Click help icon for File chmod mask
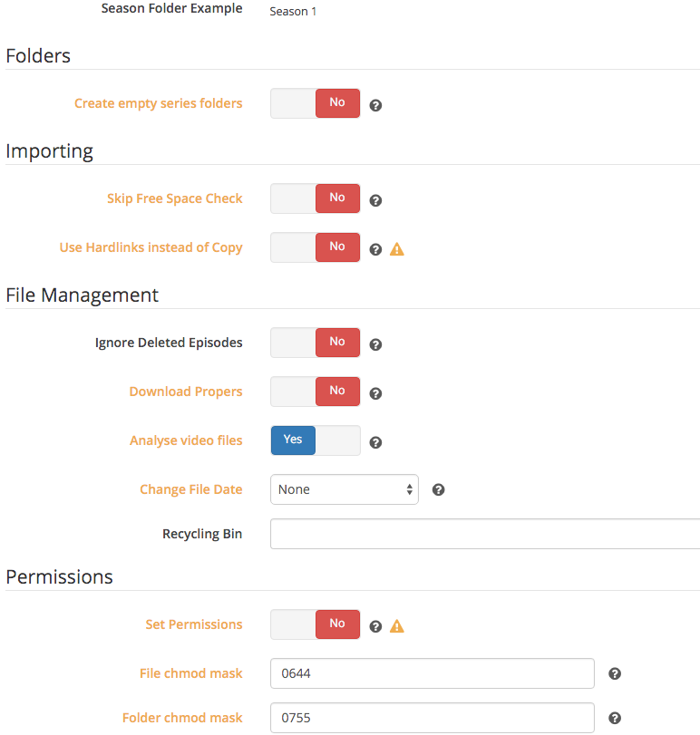 click(614, 673)
